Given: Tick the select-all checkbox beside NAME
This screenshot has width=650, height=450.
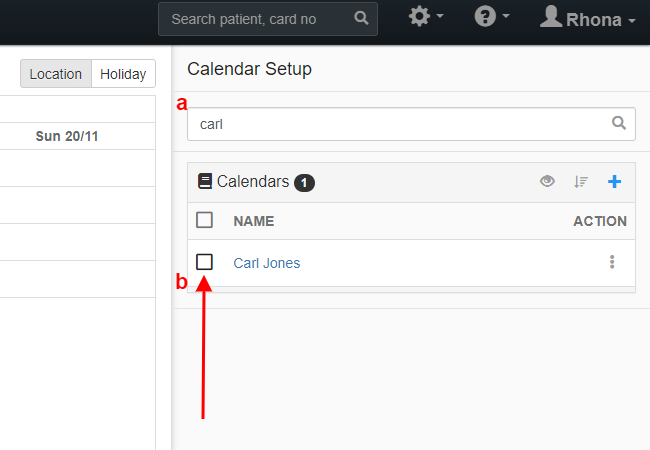Looking at the screenshot, I should click(x=204, y=220).
